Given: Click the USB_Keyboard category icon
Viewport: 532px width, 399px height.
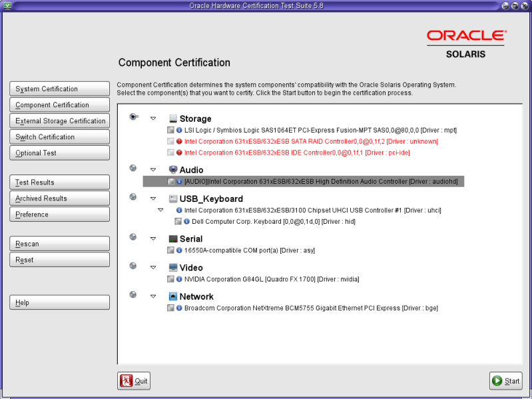Looking at the screenshot, I should [173, 199].
